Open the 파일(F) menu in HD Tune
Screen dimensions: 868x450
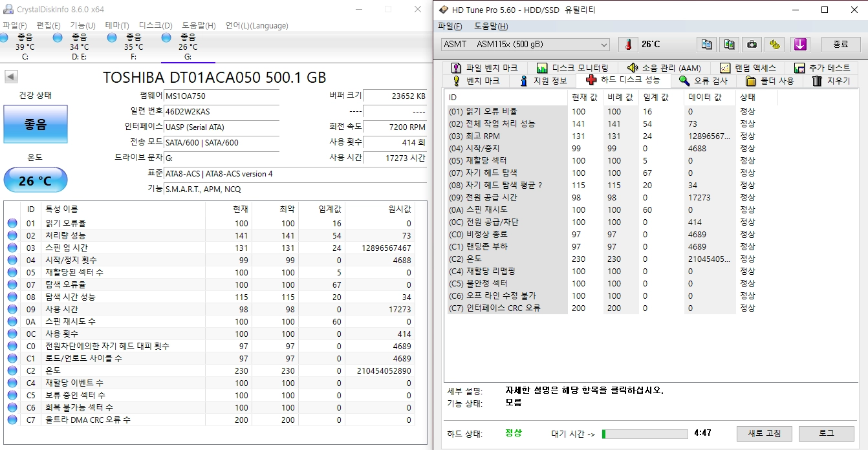coord(450,27)
